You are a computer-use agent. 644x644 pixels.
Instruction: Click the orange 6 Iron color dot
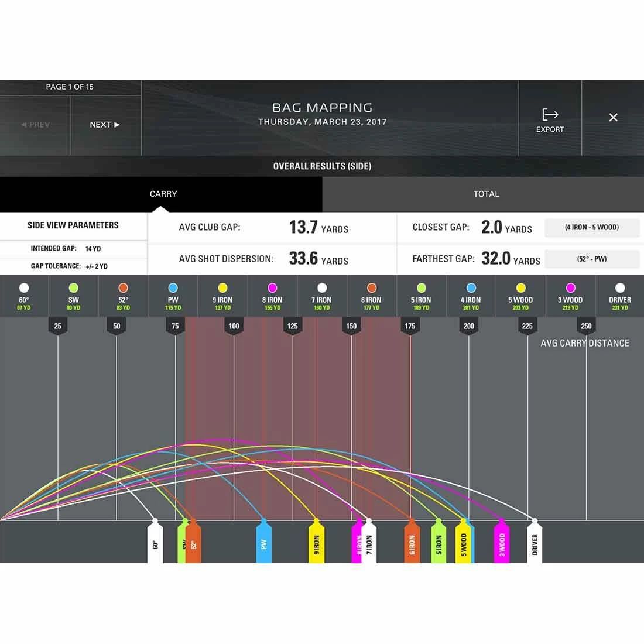371,287
